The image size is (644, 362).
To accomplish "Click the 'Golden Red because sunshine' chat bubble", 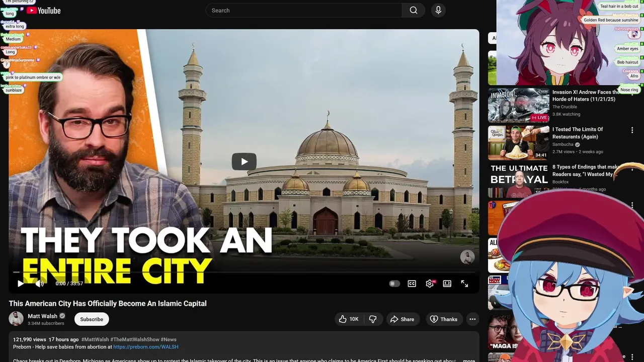I will coord(611,20).
